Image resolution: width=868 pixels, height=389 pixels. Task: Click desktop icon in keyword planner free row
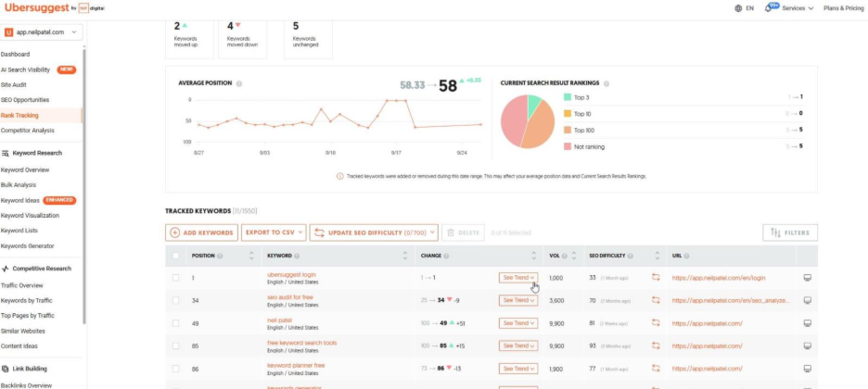807,369
